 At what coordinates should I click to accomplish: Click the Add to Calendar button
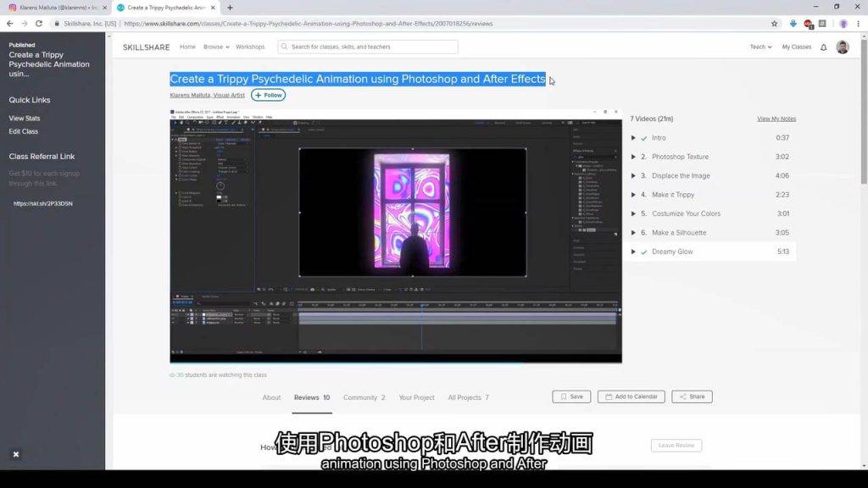pyautogui.click(x=631, y=396)
